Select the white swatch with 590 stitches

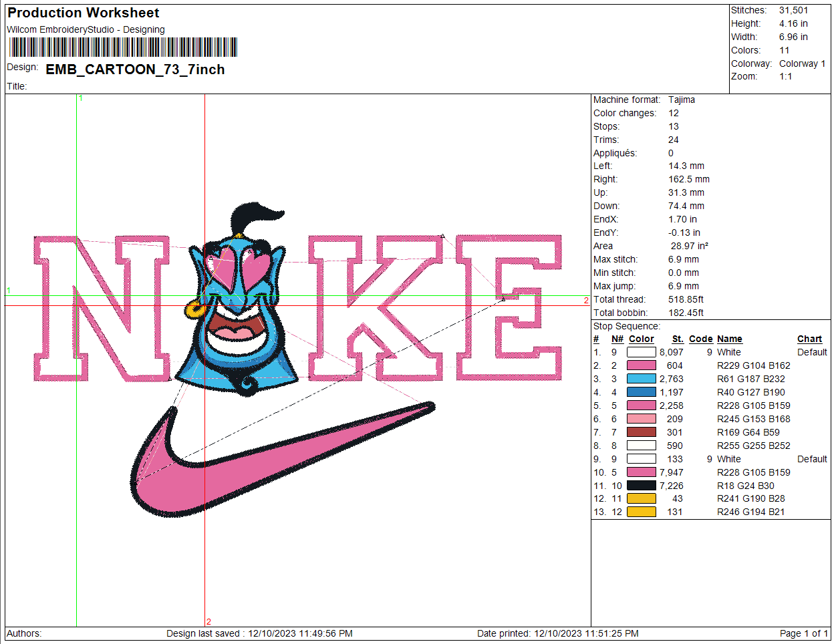[642, 446]
